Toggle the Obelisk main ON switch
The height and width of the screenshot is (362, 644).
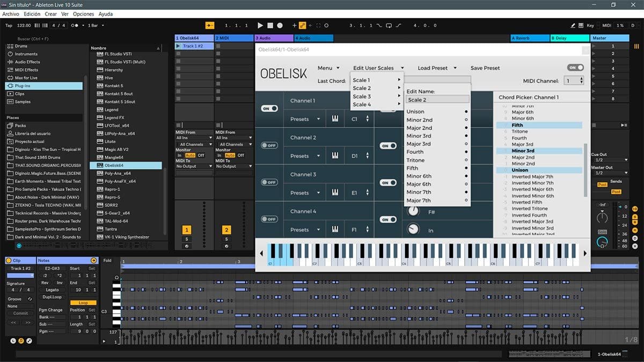575,68
